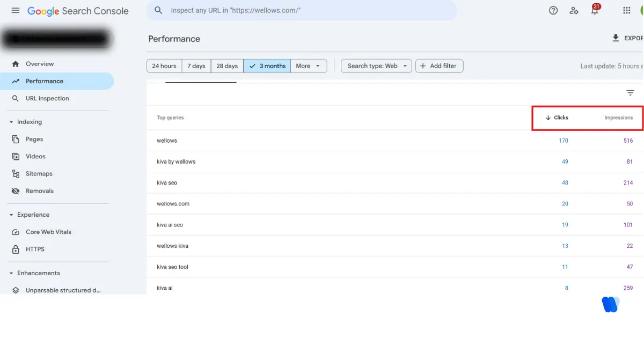Click the URL inspection search field

click(301, 10)
